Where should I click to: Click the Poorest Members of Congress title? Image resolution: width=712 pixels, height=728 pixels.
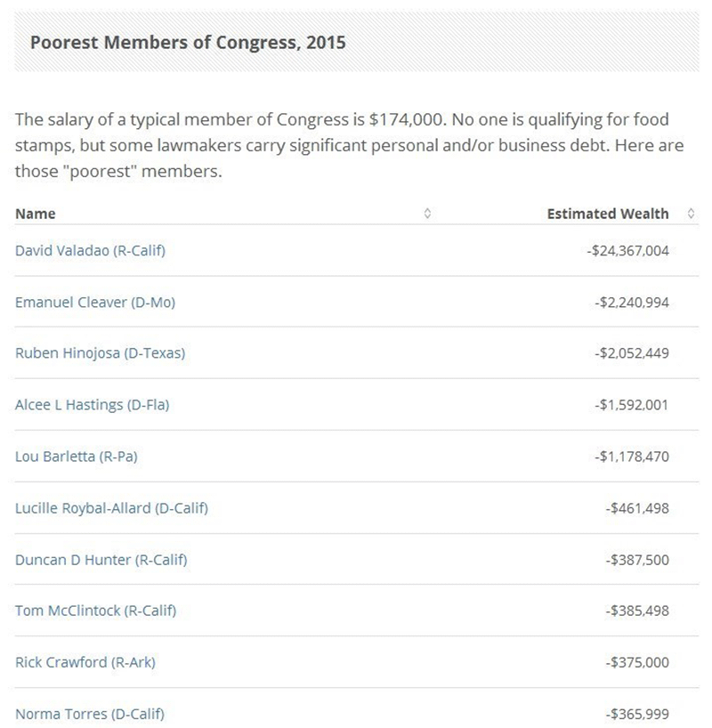[188, 42]
